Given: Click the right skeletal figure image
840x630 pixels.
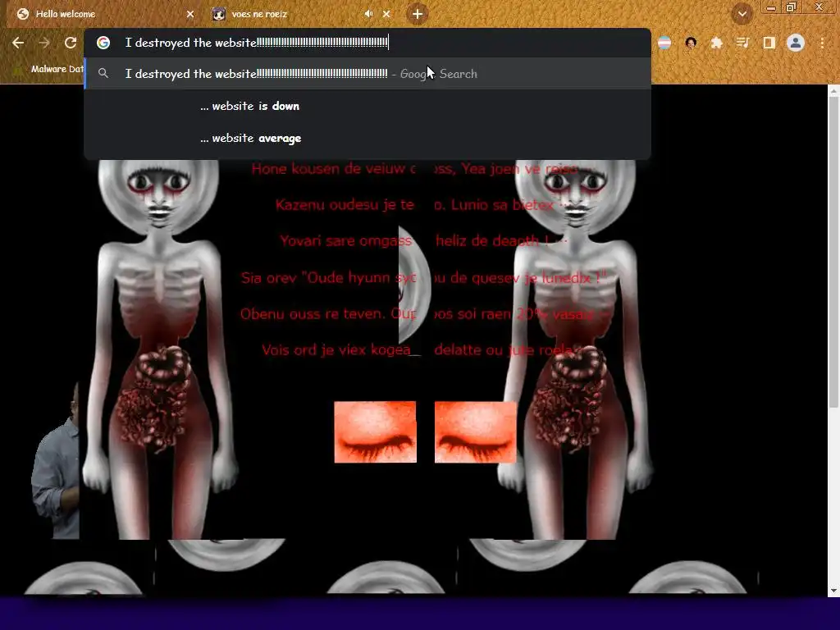Looking at the screenshot, I should click(x=573, y=349).
